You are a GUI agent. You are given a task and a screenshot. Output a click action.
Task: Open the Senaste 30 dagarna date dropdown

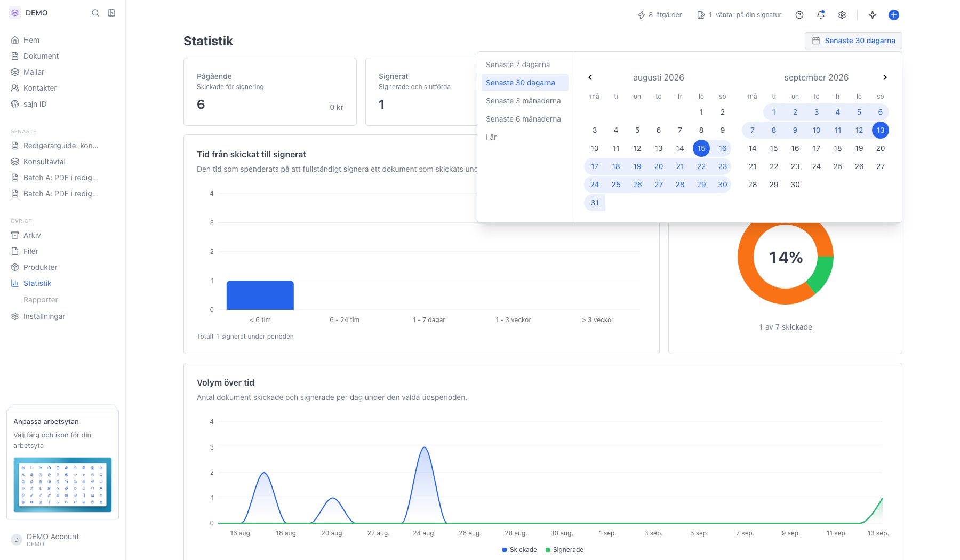853,41
